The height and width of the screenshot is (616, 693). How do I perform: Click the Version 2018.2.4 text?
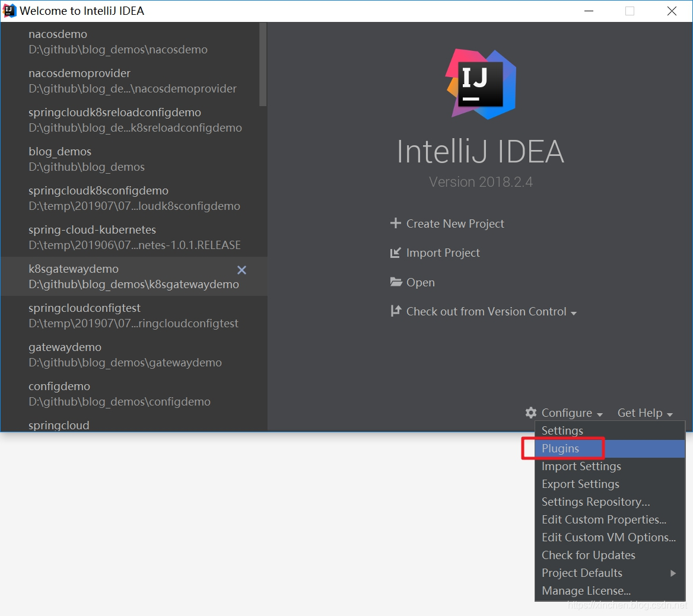click(481, 182)
